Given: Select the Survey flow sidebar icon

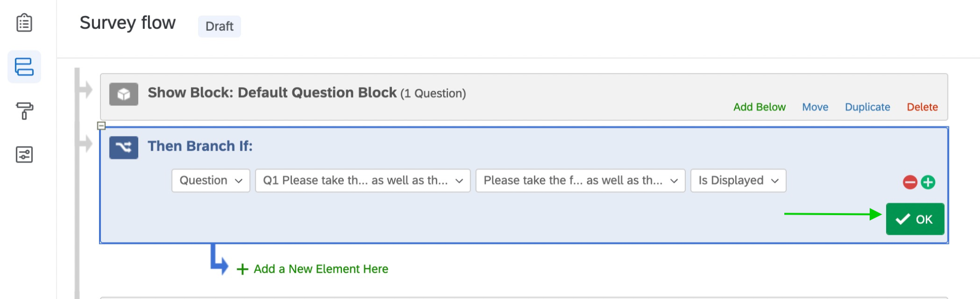Looking at the screenshot, I should [24, 67].
